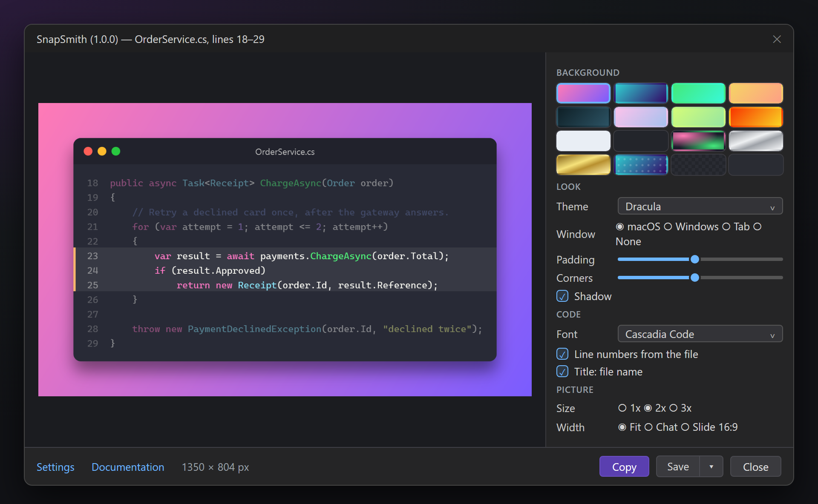Click the red traffic light in preview
Image resolution: width=818 pixels, height=504 pixels.
pos(88,152)
